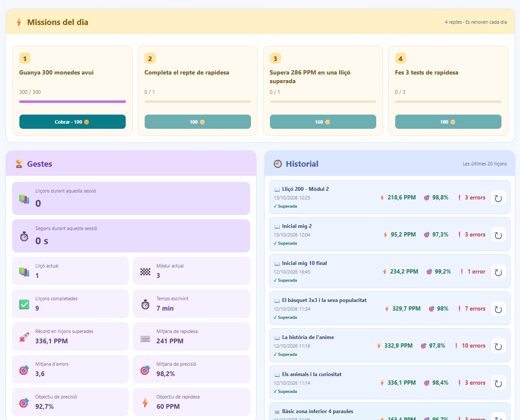This screenshot has width=520, height=420.
Task: Open El bàsquet 3x3 i la seva popularitat entry
Action: [x=390, y=308]
